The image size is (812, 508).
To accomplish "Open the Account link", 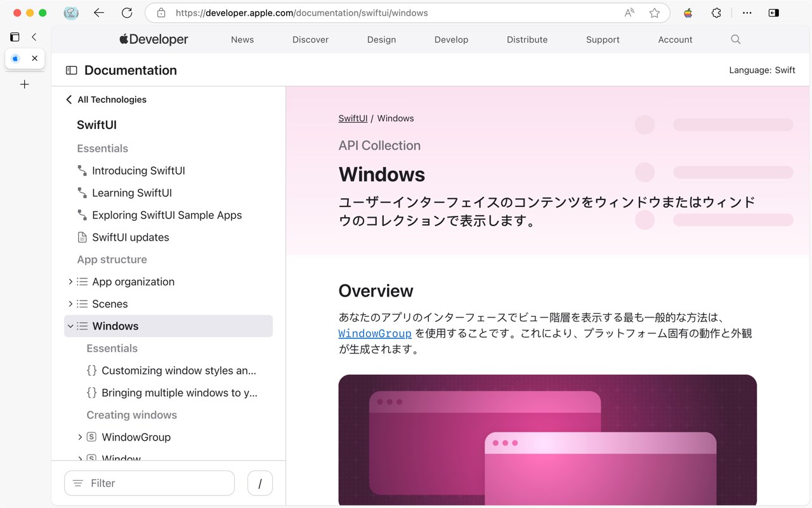I will point(675,39).
